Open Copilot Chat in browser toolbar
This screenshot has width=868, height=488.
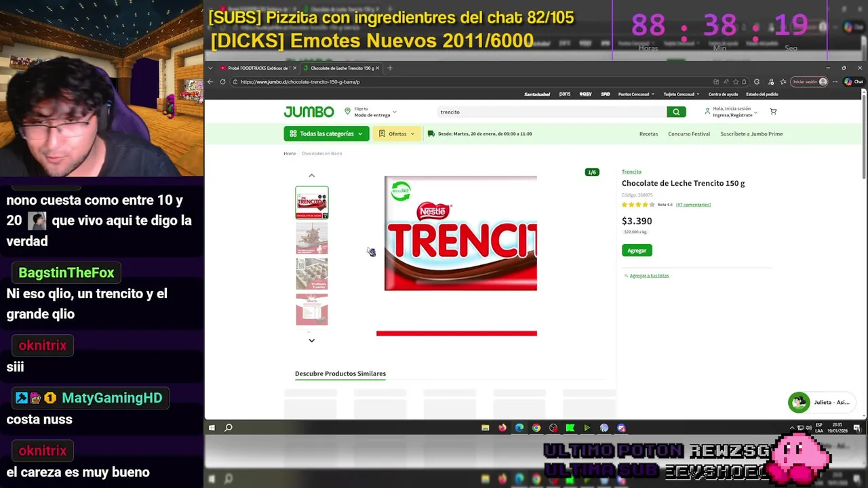tap(853, 81)
